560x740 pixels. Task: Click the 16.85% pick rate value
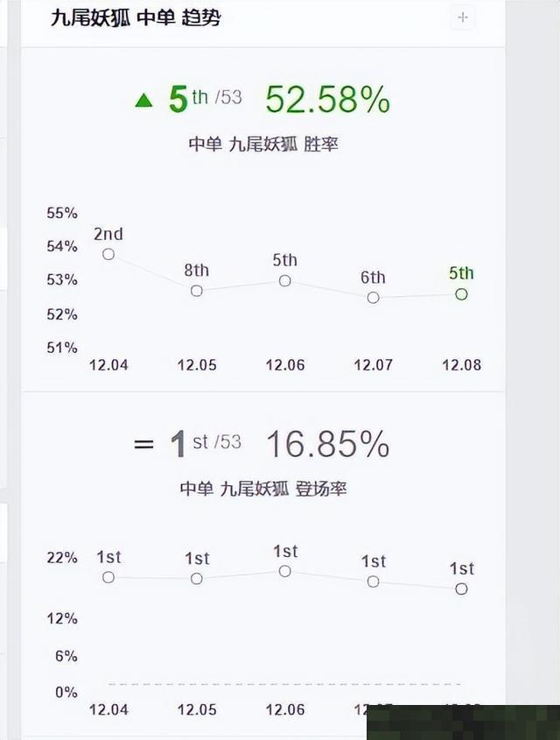click(327, 444)
